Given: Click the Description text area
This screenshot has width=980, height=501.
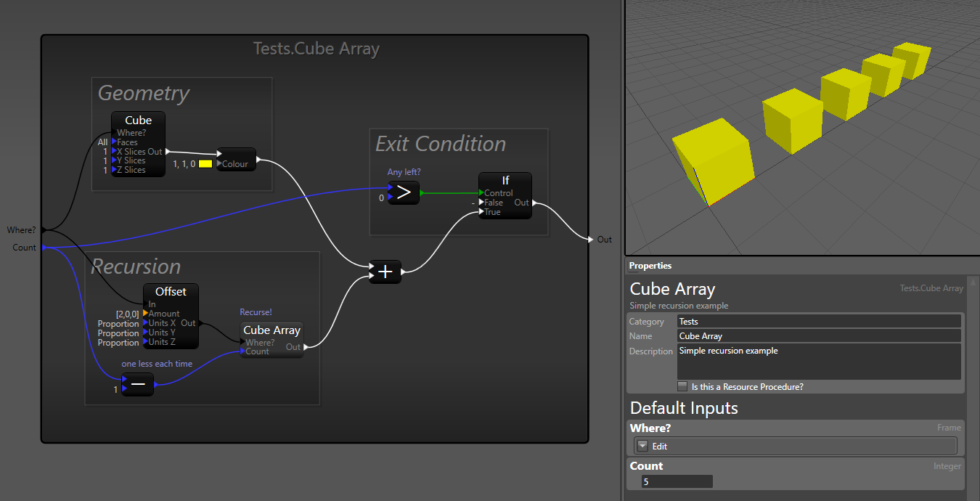Looking at the screenshot, I should pyautogui.click(x=819, y=359).
